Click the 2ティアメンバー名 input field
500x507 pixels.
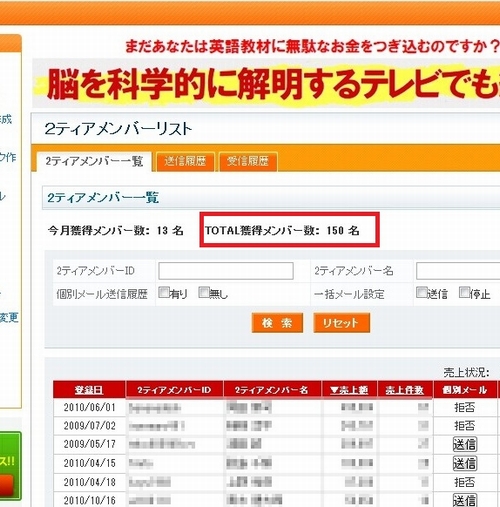point(458,271)
